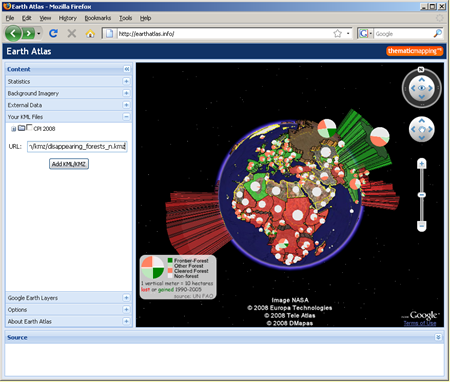450x382 pixels.
Task: Collapse the Content panel with double-arrow
Action: pos(127,69)
